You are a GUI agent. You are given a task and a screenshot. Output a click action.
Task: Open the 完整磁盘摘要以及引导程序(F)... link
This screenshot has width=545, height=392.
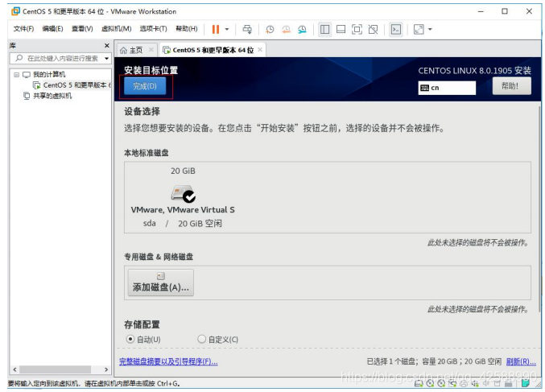pos(168,361)
